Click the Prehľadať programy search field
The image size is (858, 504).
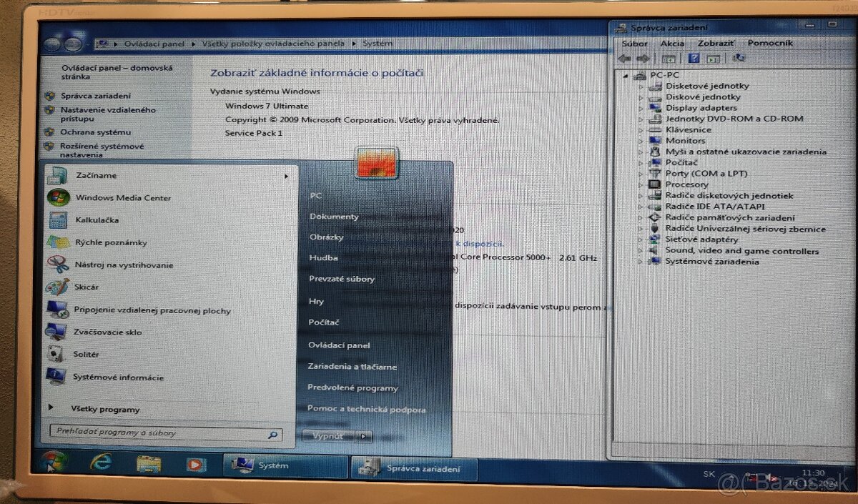point(143,433)
